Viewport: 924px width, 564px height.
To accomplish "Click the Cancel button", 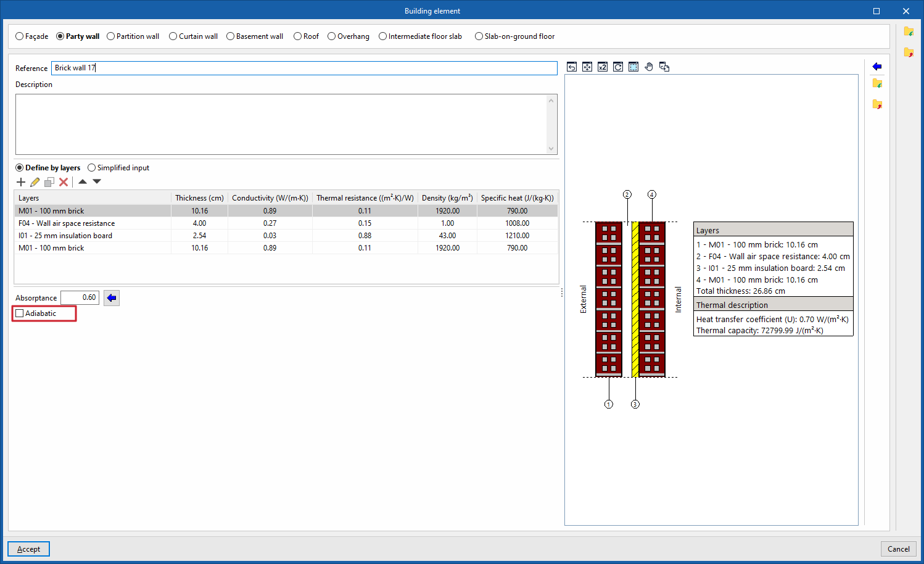I will [899, 549].
